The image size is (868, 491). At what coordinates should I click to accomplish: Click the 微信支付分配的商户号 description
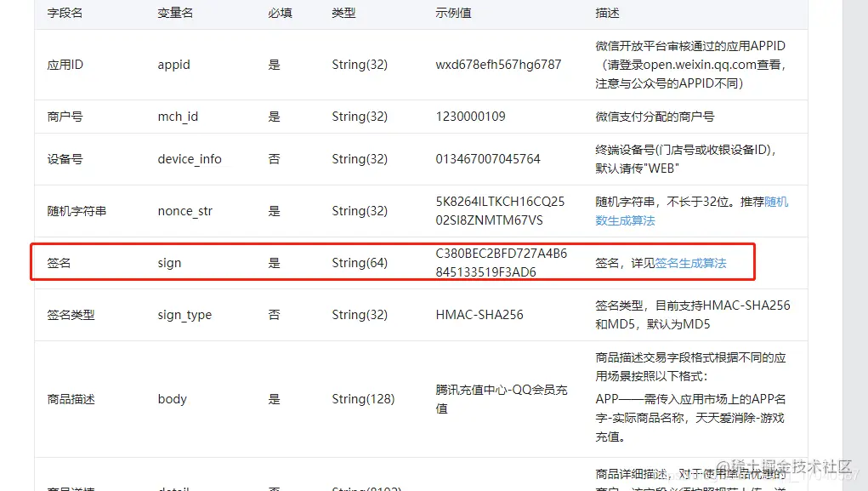click(655, 117)
